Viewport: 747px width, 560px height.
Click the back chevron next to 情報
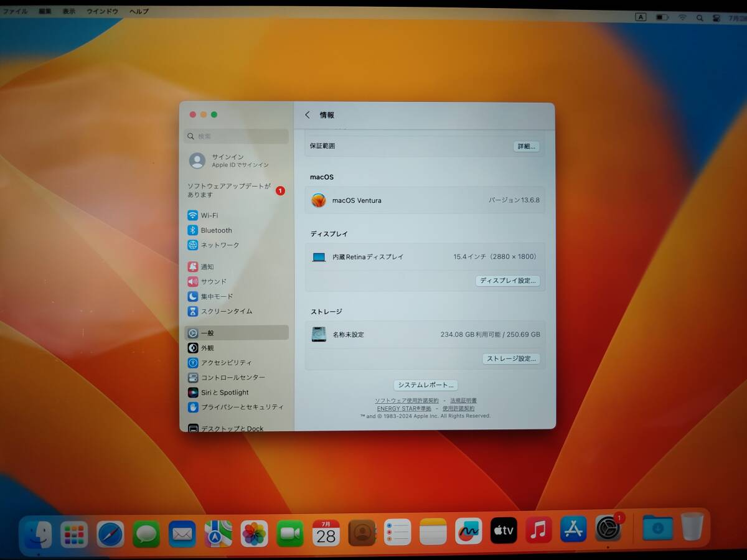coord(308,115)
